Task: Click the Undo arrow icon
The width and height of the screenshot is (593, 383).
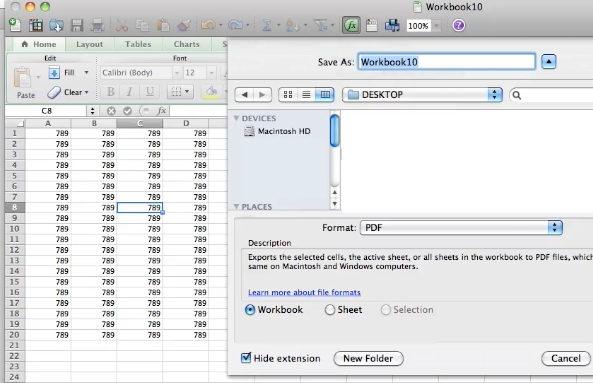Action: pyautogui.click(x=208, y=25)
